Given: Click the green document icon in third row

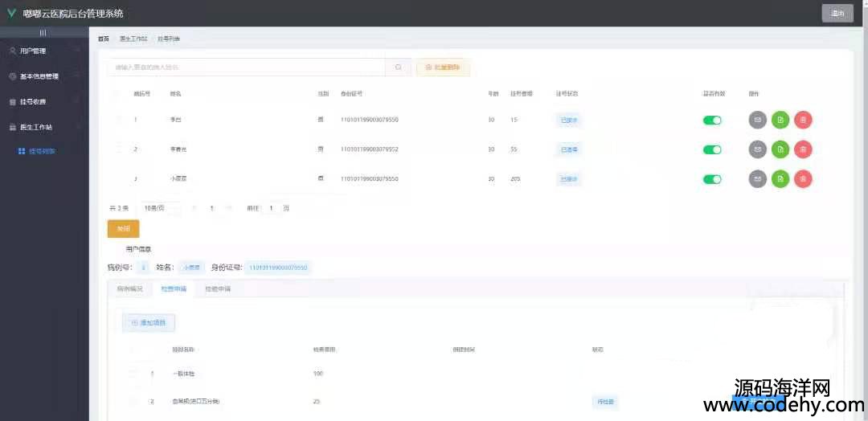Looking at the screenshot, I should pyautogui.click(x=780, y=178).
